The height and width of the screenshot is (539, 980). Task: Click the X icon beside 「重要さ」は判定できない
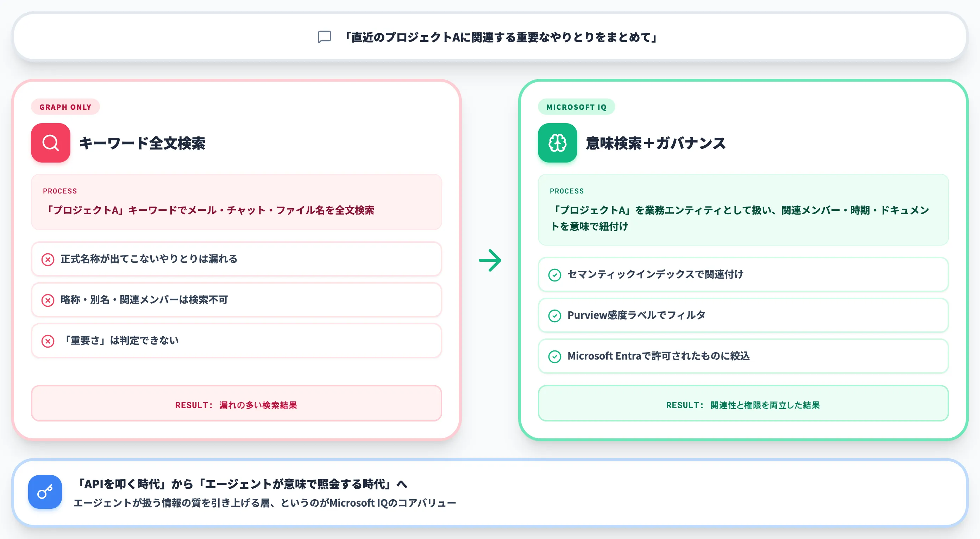coord(48,341)
